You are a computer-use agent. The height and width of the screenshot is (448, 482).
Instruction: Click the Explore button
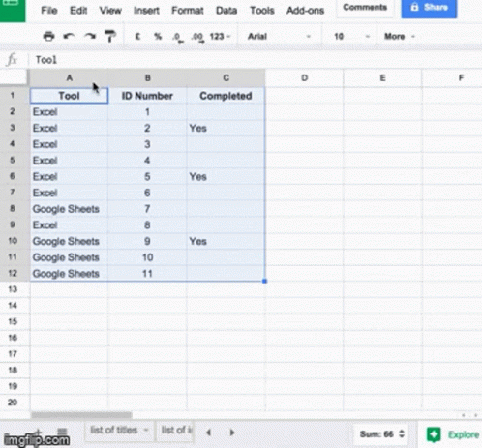pos(453,434)
